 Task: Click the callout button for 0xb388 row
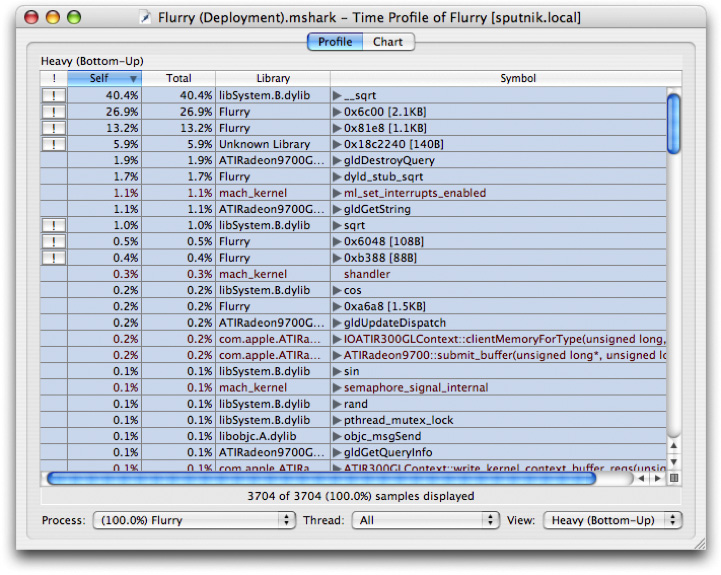pos(54,258)
